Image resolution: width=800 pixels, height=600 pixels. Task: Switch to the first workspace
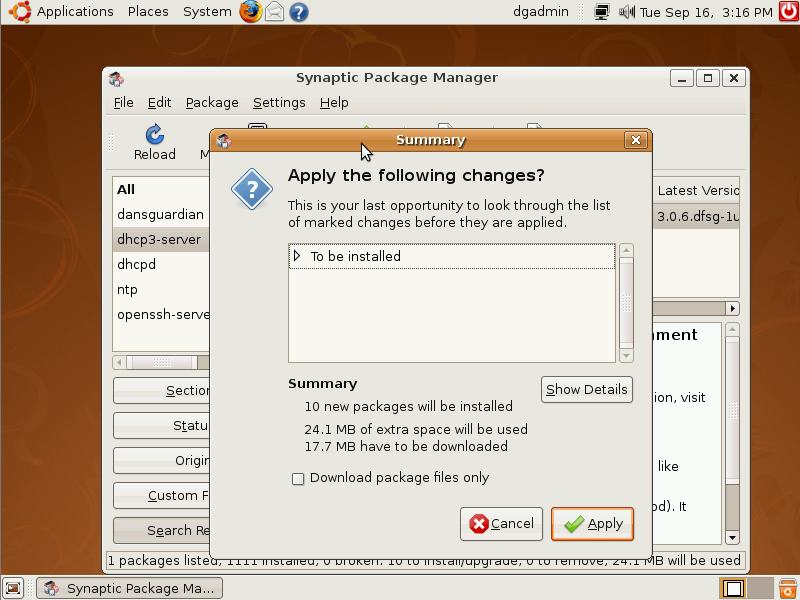[x=732, y=588]
